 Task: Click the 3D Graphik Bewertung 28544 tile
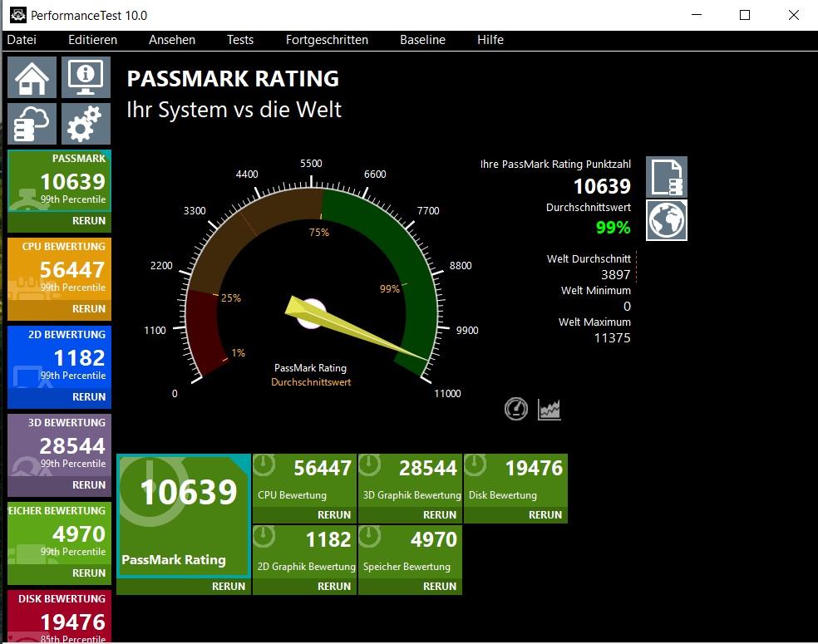[410, 480]
